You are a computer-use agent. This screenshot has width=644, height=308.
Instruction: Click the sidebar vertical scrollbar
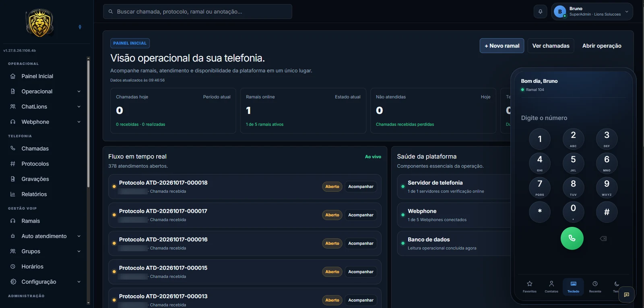point(88,124)
